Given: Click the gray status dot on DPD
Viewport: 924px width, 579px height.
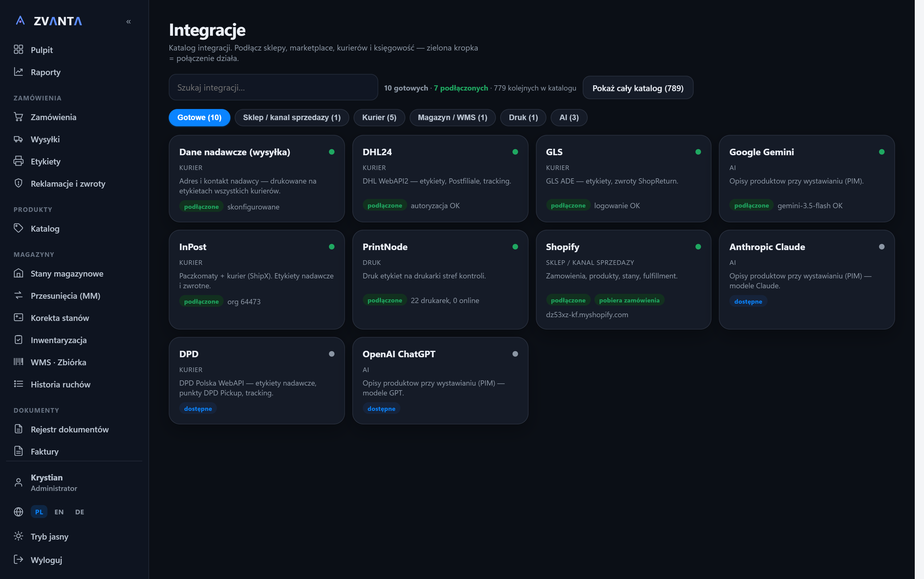Looking at the screenshot, I should pyautogui.click(x=332, y=354).
